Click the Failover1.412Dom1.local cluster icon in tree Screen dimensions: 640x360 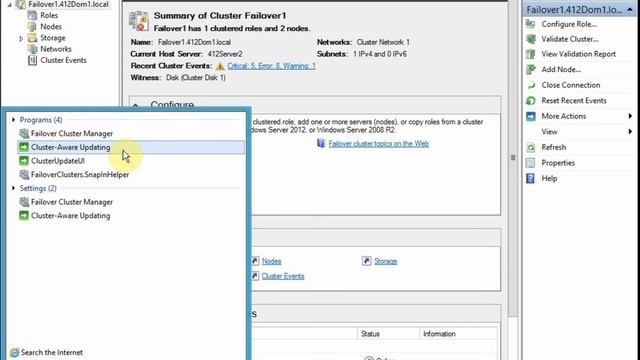20,4
